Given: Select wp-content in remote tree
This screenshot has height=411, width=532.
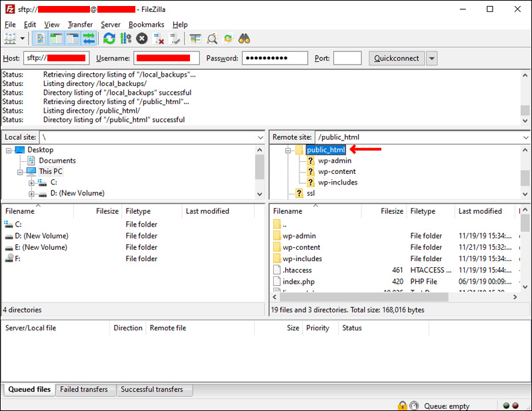Looking at the screenshot, I should point(337,171).
